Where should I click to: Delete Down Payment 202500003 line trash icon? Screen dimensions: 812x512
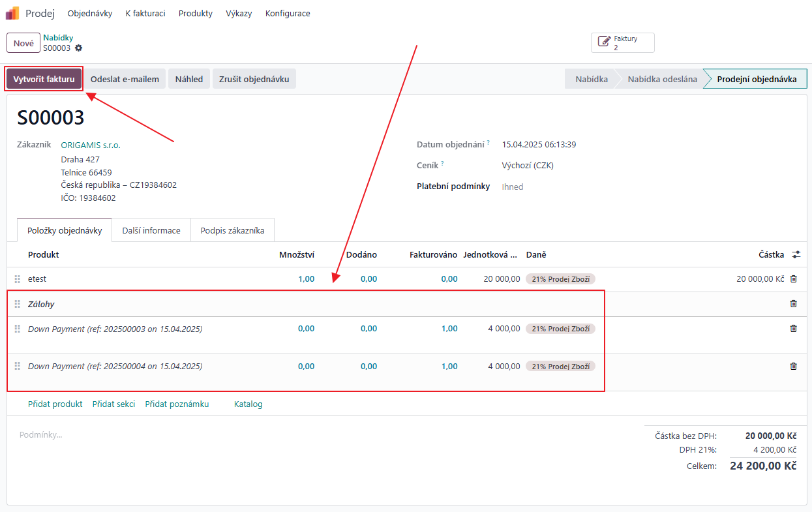[x=793, y=329]
